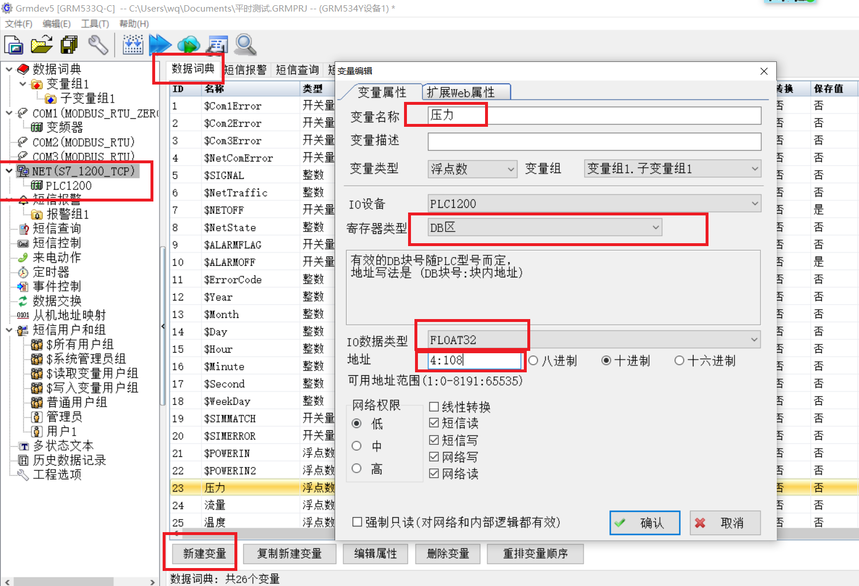Click the 编辑属性 button
859x586 pixels.
coord(375,554)
